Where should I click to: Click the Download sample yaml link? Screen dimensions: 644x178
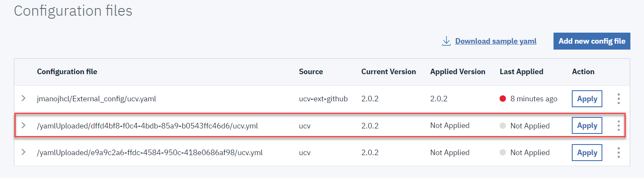click(x=496, y=41)
